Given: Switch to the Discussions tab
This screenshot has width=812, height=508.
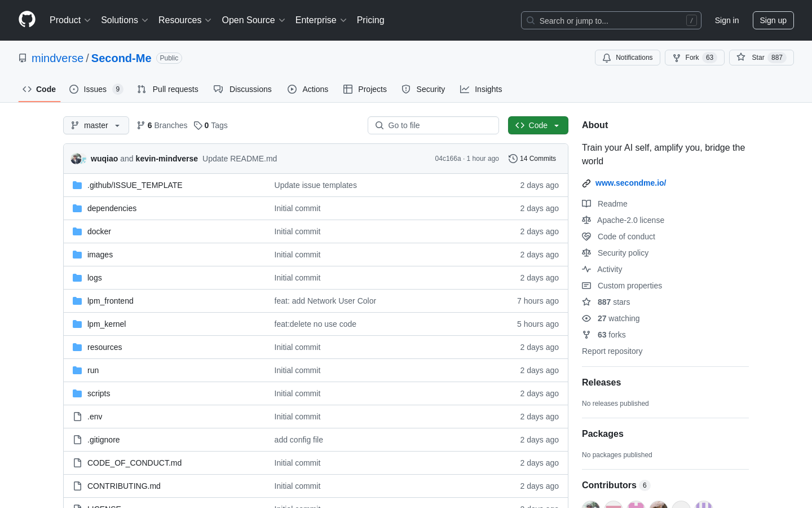Looking at the screenshot, I should coord(242,89).
